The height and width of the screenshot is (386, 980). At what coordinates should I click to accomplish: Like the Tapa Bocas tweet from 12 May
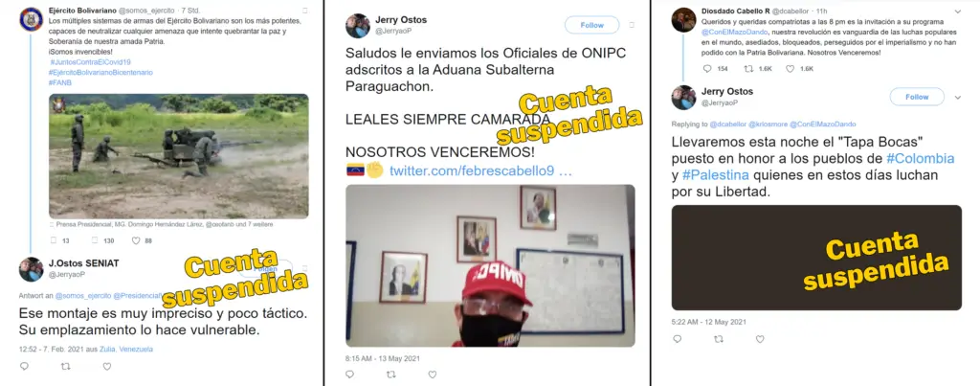click(x=759, y=339)
